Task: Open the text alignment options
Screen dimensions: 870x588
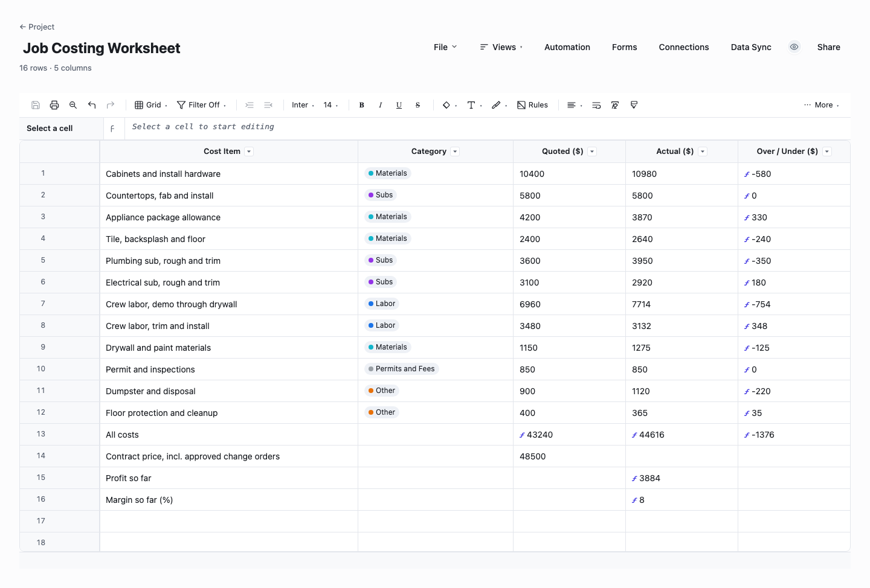Action: [575, 105]
